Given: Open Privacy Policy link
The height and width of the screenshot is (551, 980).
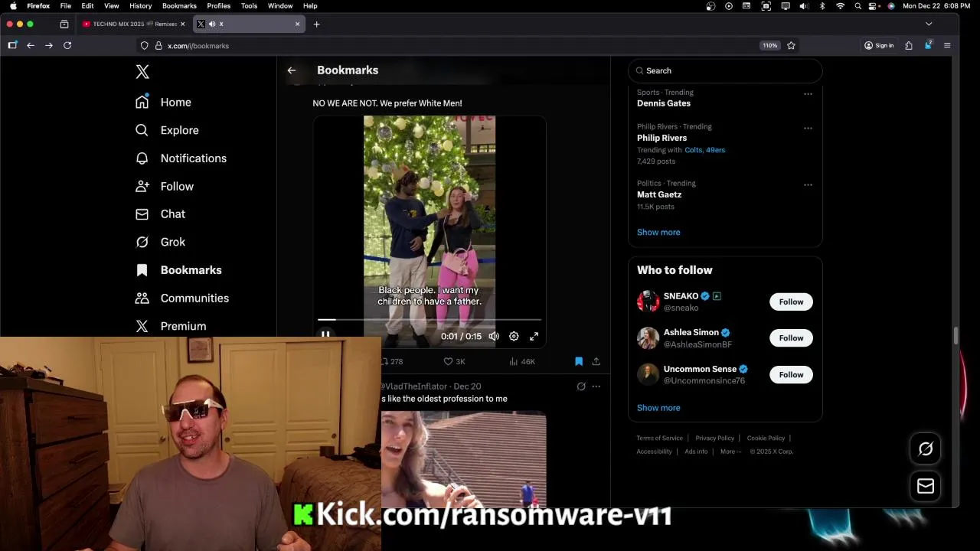Looking at the screenshot, I should [714, 439].
